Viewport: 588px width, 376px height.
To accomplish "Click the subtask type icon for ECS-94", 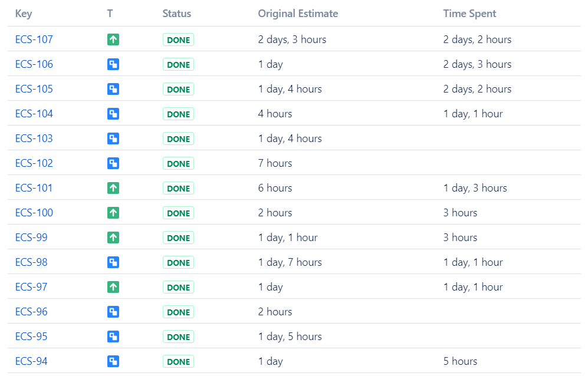I will coord(113,362).
